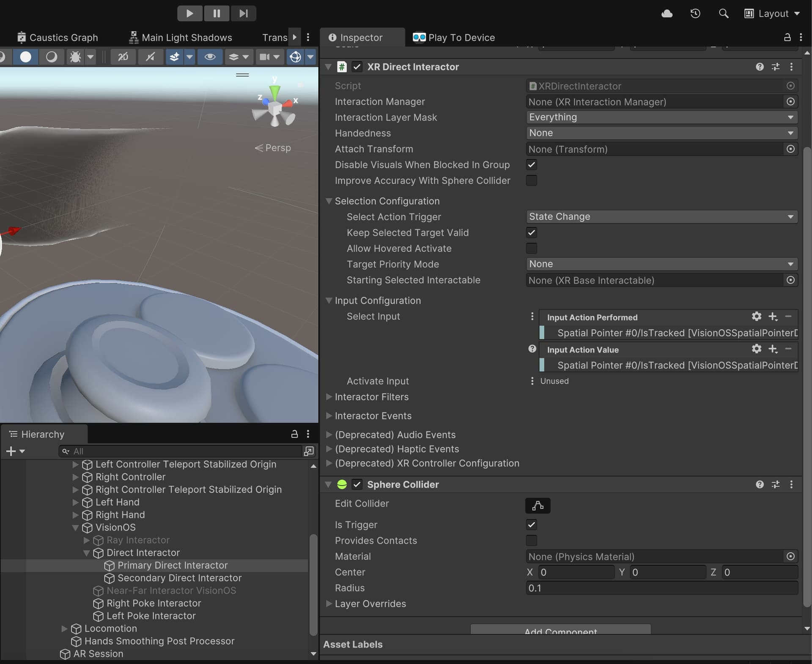
Task: Select the 2D view toggle in Scene toolbar
Action: [x=123, y=57]
